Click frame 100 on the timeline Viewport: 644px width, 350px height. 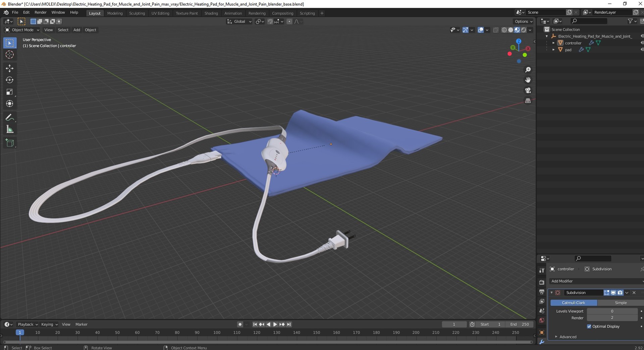tap(217, 333)
